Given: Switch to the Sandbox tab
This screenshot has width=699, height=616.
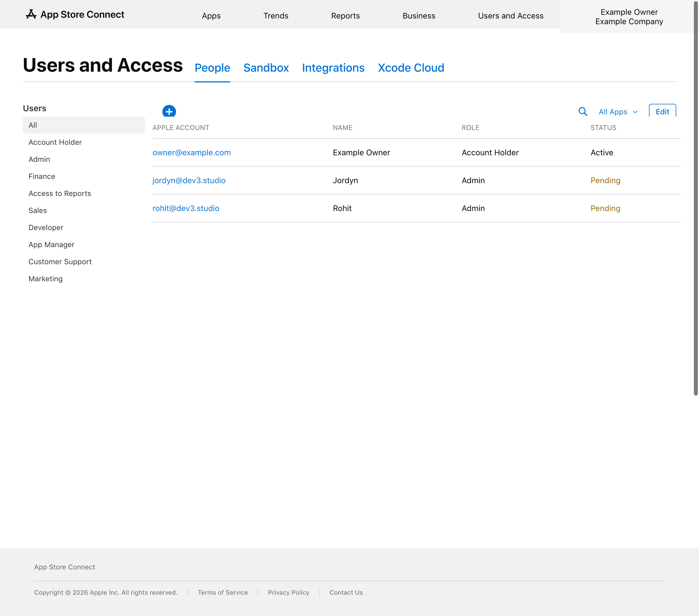Looking at the screenshot, I should pos(266,68).
